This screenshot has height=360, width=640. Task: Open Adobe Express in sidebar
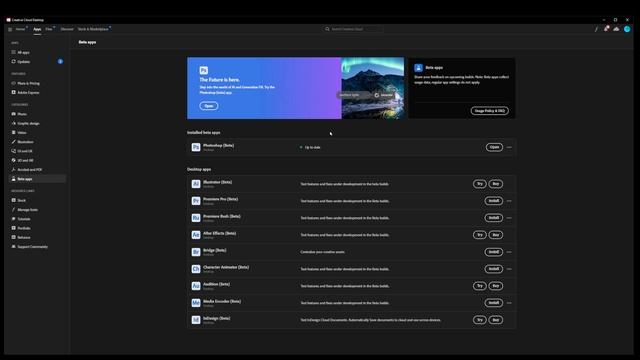(x=37, y=93)
